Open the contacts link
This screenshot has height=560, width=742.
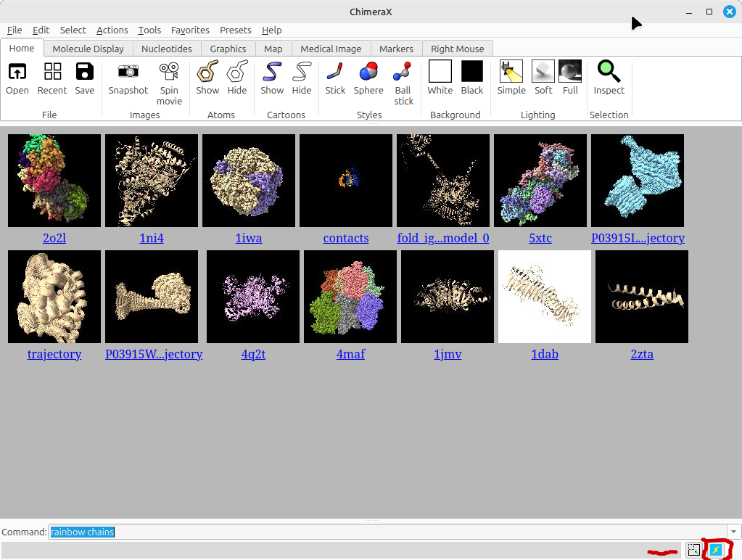point(346,238)
